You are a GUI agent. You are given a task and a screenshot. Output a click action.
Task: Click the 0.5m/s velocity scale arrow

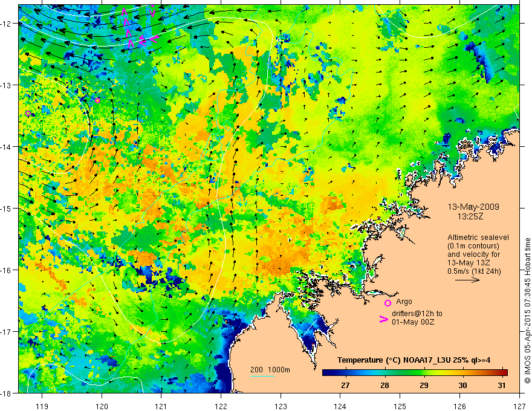pyautogui.click(x=467, y=280)
